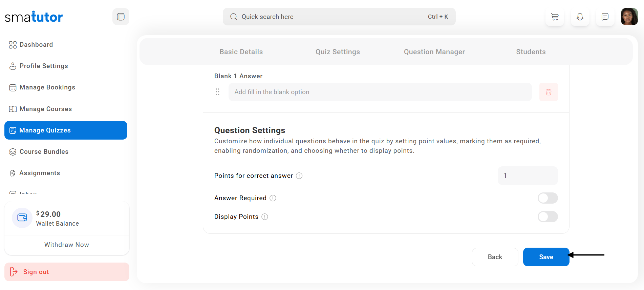The image size is (644, 290).
Task: Go to the Students tab
Action: pyautogui.click(x=531, y=52)
